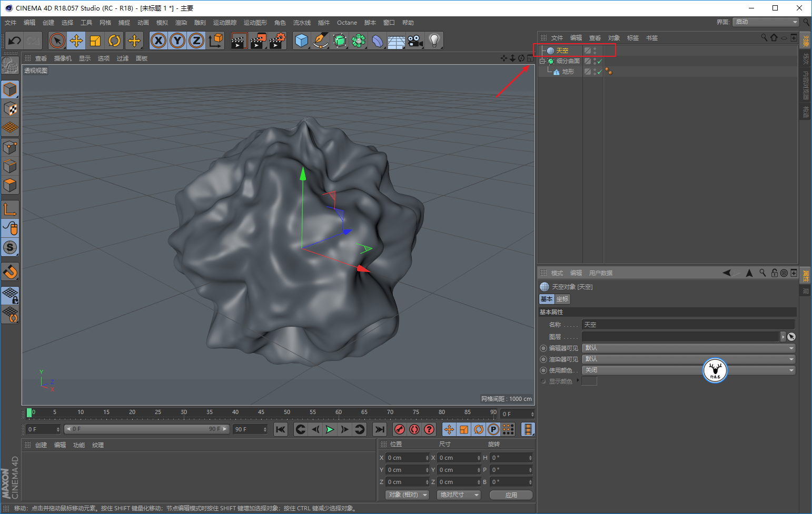Add a Cube primitive object
This screenshot has height=514, width=812.
[302, 41]
